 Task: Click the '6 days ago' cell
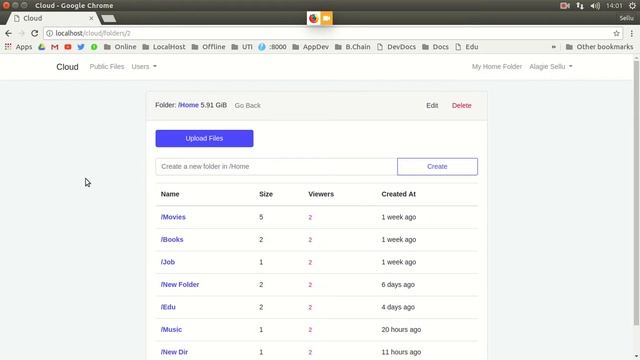(398, 284)
